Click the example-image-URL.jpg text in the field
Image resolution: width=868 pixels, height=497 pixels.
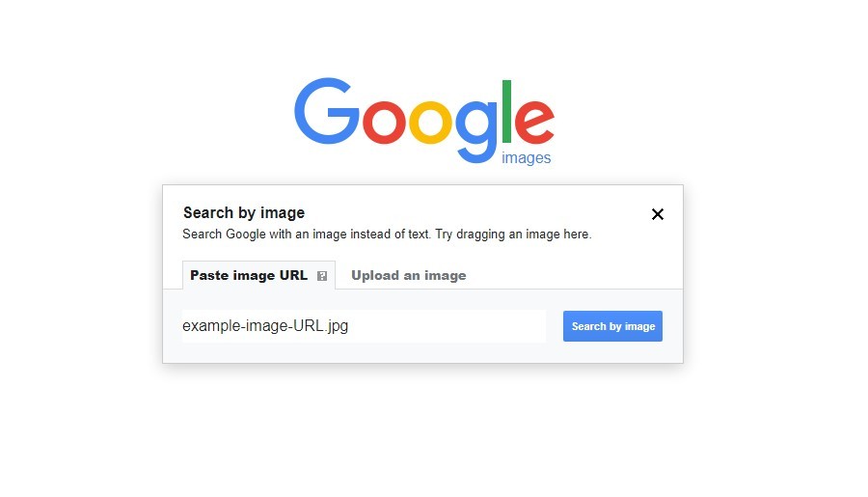[x=265, y=326]
